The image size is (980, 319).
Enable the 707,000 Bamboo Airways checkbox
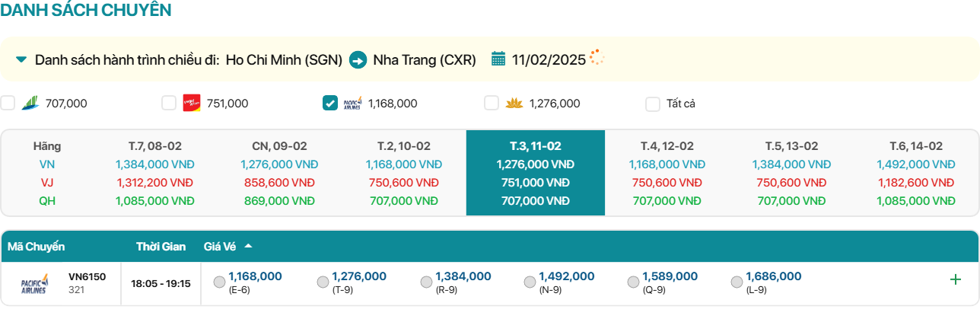pos(8,104)
